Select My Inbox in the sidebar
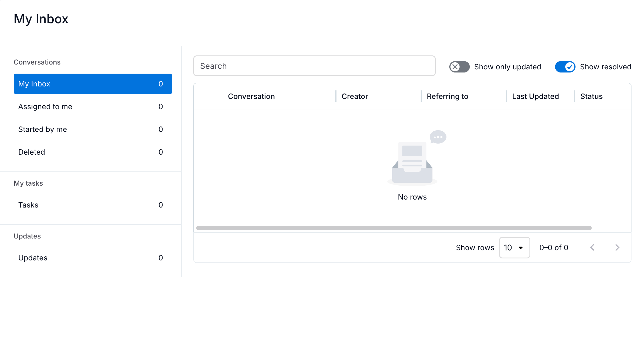Image resolution: width=644 pixels, height=340 pixels. tap(93, 84)
